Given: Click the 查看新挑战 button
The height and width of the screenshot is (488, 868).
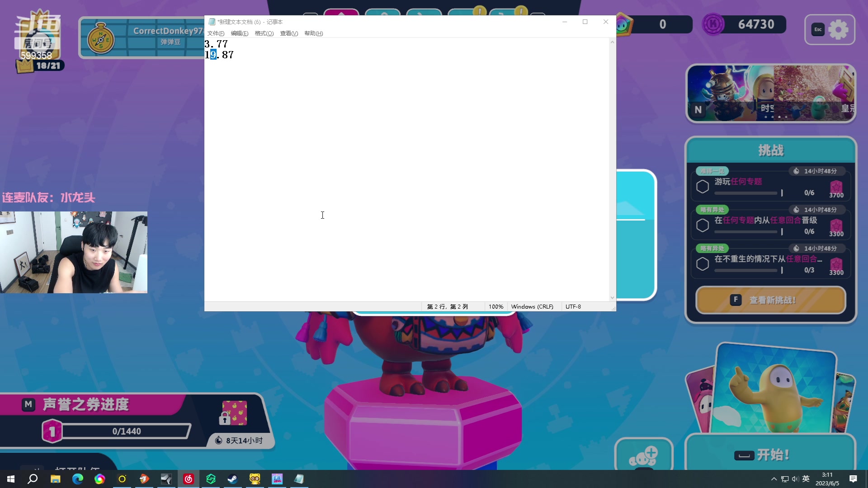Looking at the screenshot, I should coord(771,300).
